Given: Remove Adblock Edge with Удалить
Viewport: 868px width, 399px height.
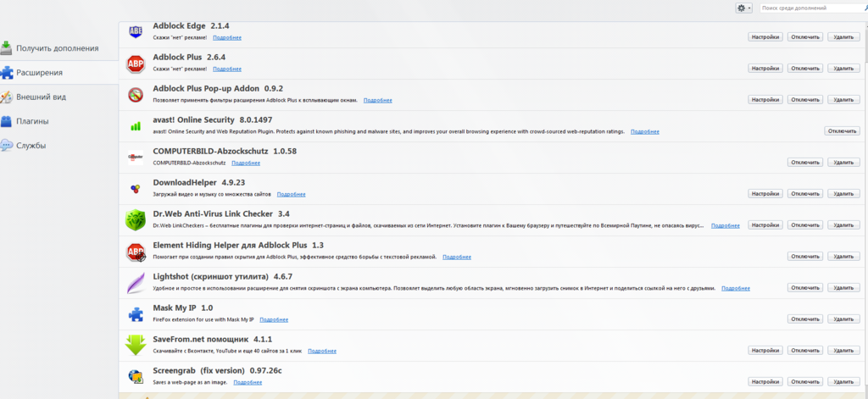Looking at the screenshot, I should coord(843,37).
